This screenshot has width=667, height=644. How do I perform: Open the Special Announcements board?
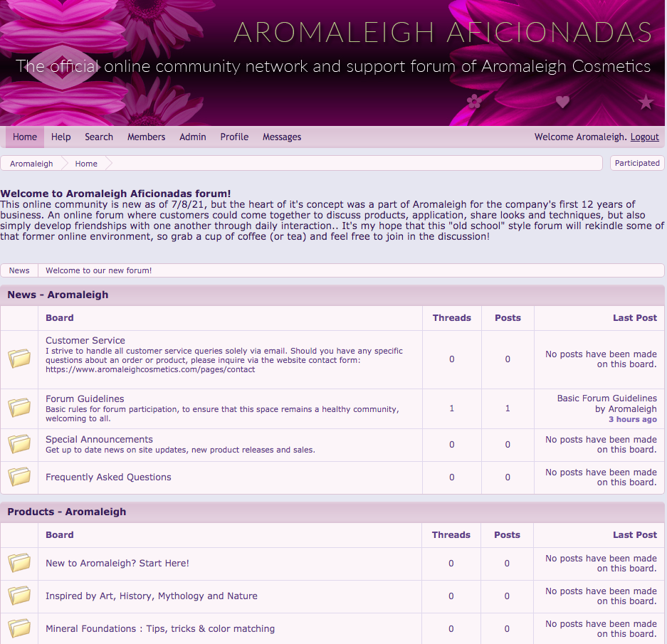click(99, 439)
